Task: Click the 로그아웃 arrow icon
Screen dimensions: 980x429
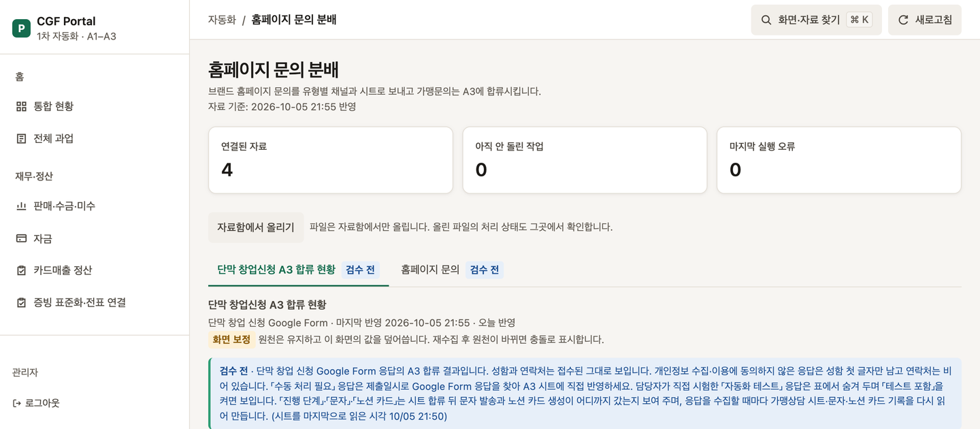Action: [x=17, y=403]
